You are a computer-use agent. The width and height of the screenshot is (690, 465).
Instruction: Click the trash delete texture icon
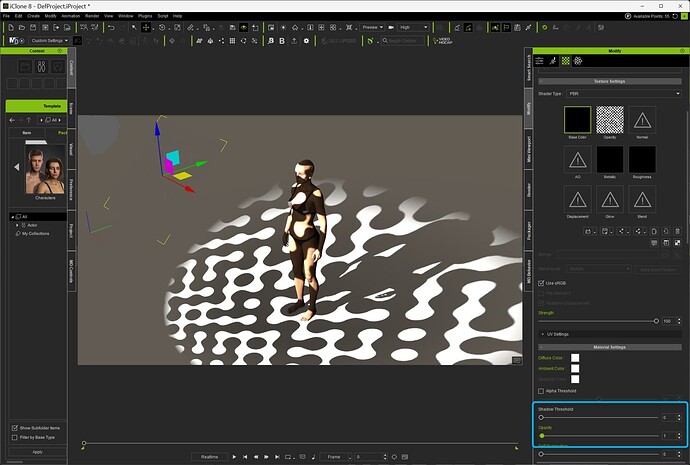677,231
